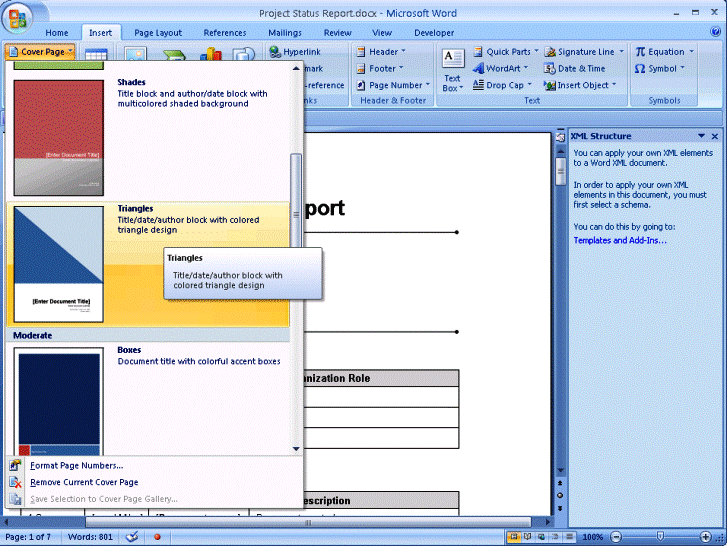
Task: Open the Review ribbon tab
Action: tap(338, 33)
